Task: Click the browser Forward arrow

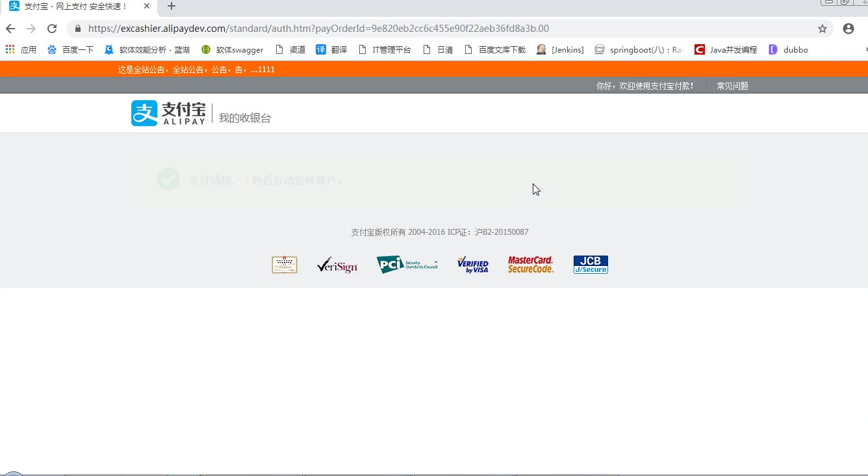Action: click(x=31, y=29)
